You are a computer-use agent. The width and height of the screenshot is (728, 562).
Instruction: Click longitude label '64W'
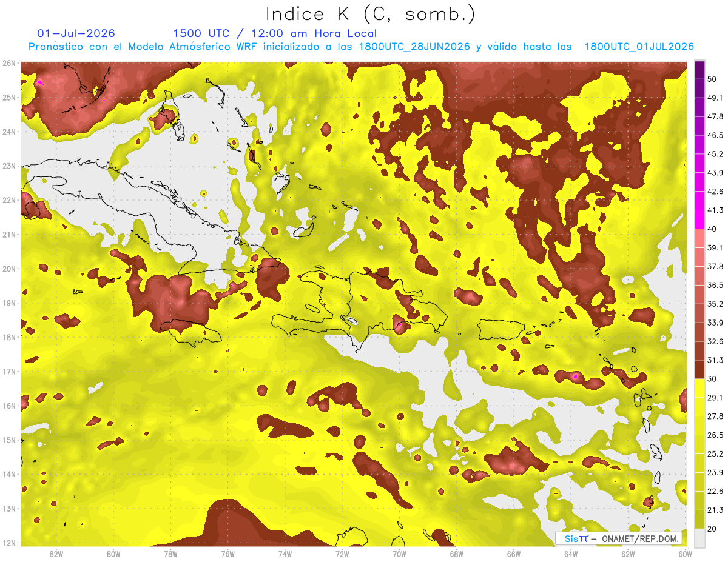[571, 554]
